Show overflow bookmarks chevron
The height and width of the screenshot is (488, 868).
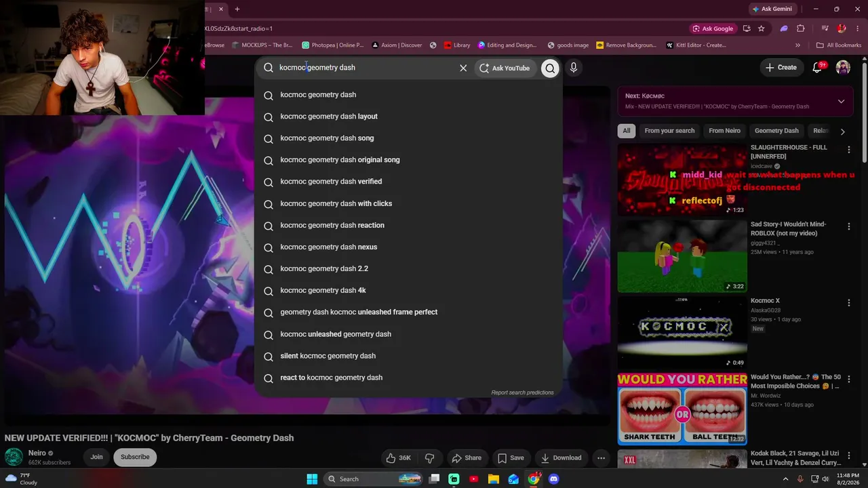point(797,45)
